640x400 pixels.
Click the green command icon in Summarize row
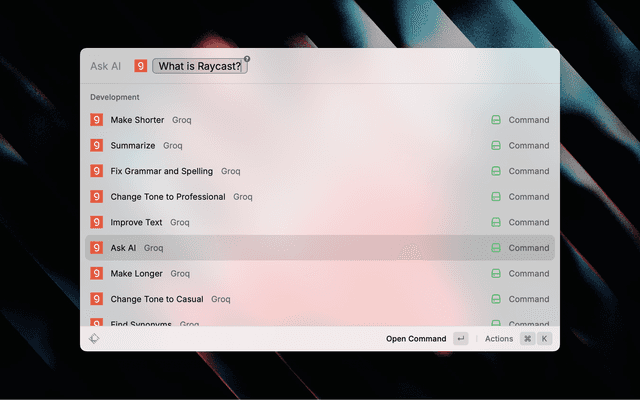coord(495,145)
